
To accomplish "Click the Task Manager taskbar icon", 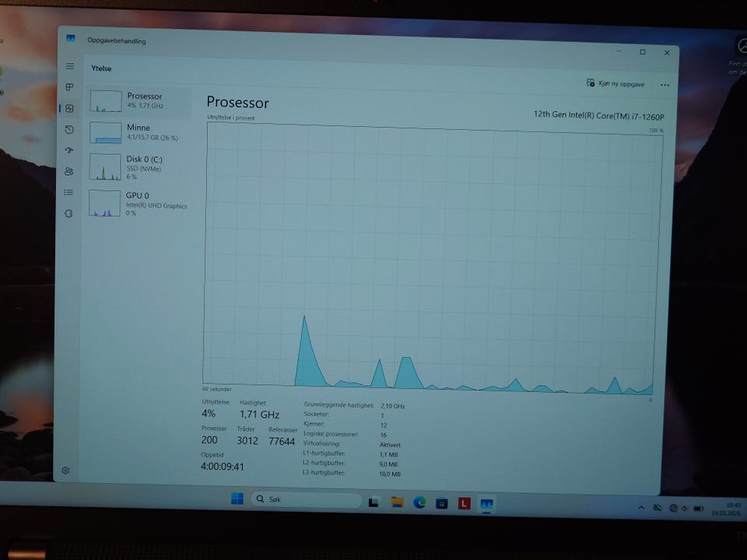I will click(486, 504).
